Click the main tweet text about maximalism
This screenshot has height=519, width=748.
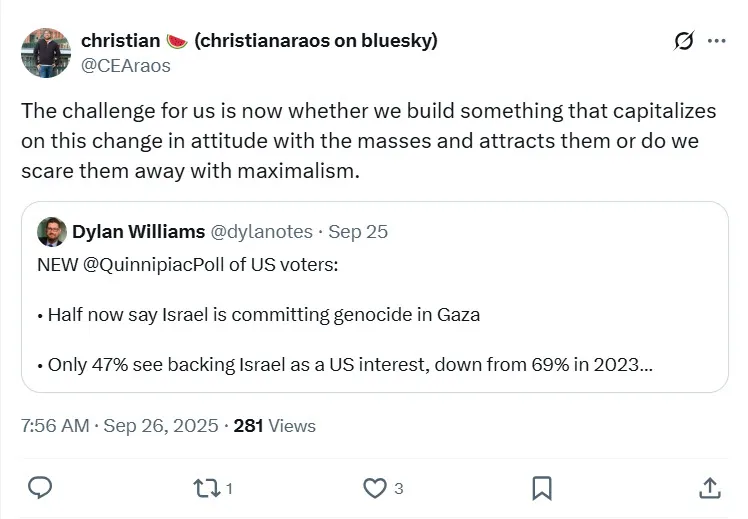pos(368,141)
